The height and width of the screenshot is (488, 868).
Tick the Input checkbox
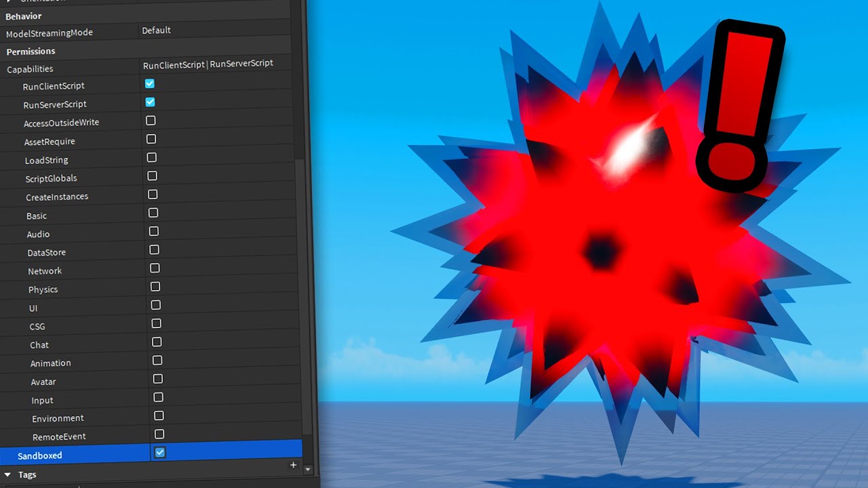click(158, 396)
